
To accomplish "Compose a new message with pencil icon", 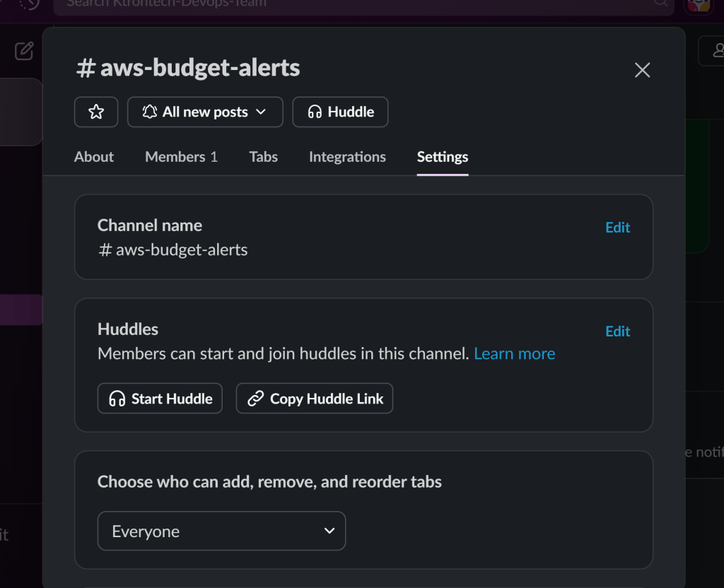I will (x=24, y=51).
